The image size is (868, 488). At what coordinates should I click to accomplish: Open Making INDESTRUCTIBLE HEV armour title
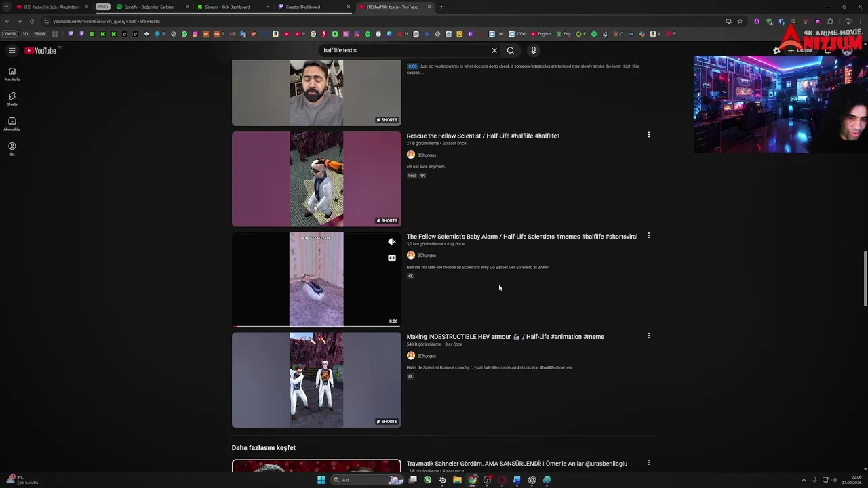tap(505, 336)
